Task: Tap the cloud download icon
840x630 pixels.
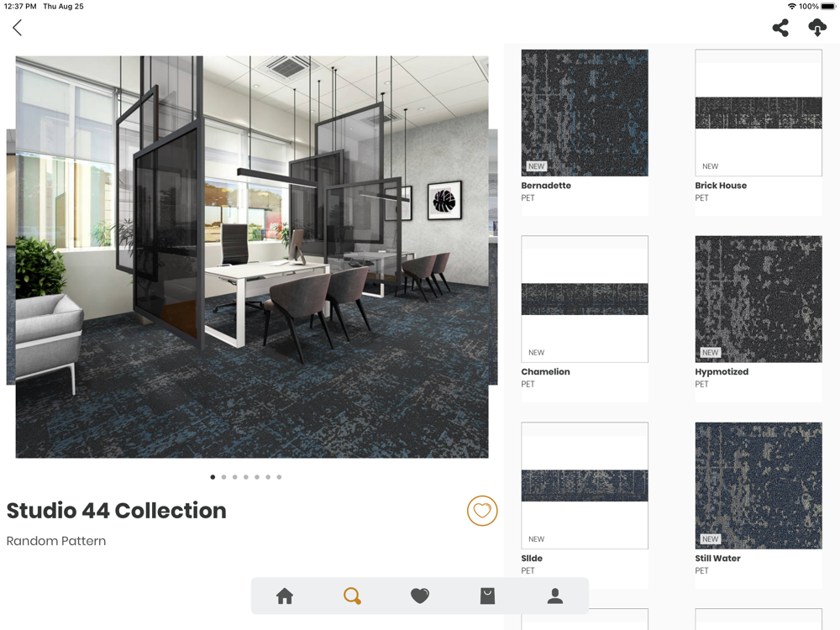Action: click(817, 28)
